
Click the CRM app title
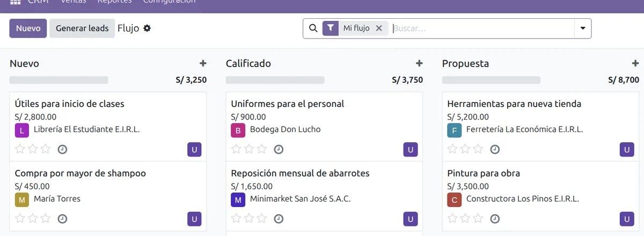(38, 2)
